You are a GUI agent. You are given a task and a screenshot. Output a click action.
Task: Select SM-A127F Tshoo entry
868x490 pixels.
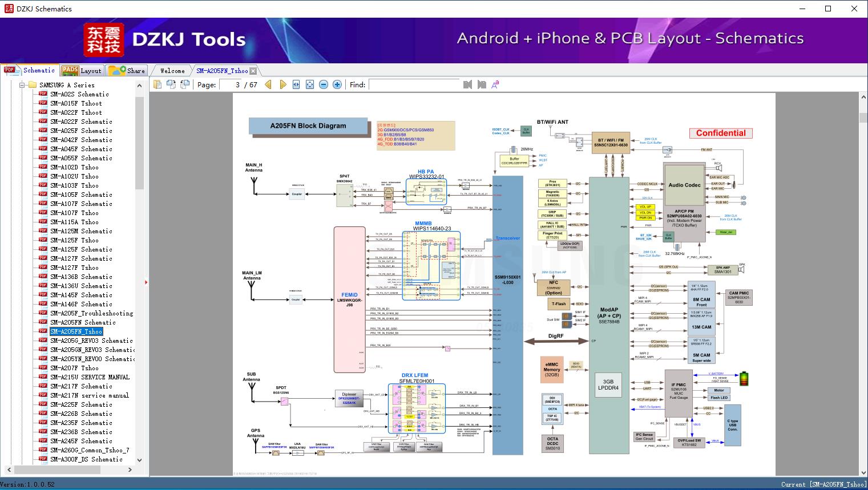[74, 268]
